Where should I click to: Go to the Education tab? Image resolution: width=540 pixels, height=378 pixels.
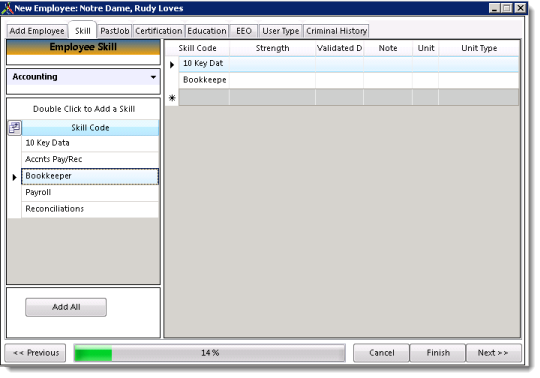click(207, 31)
